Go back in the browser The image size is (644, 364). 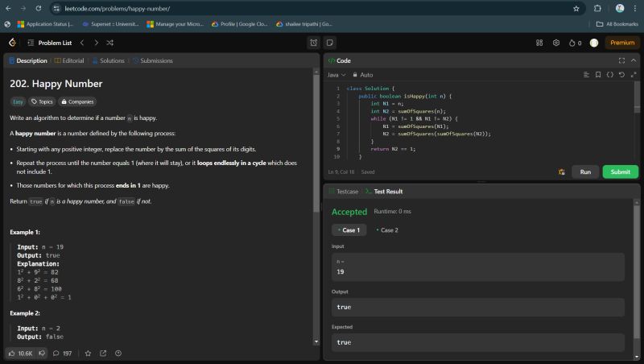click(8, 8)
